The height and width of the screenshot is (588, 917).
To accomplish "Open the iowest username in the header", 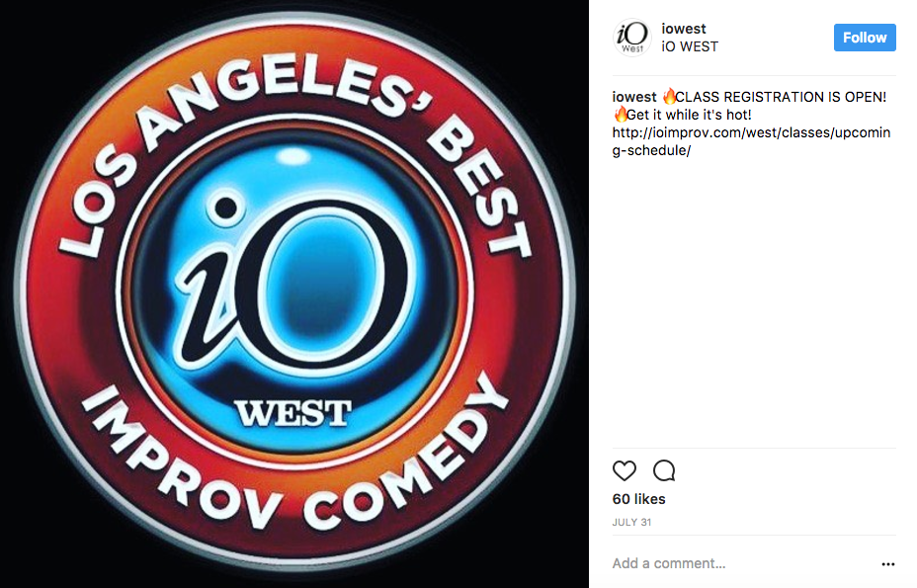I will pyautogui.click(x=684, y=29).
